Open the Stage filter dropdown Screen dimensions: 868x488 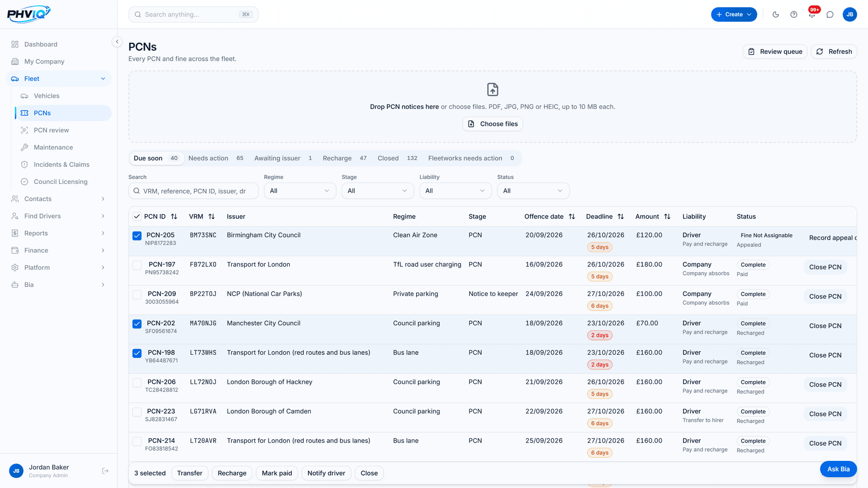point(378,191)
